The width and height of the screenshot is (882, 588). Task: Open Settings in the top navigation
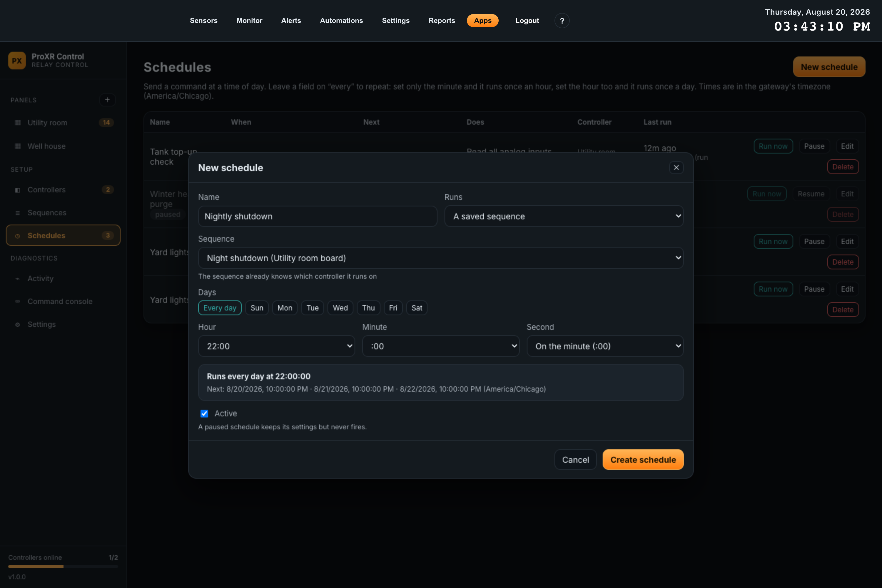(396, 21)
